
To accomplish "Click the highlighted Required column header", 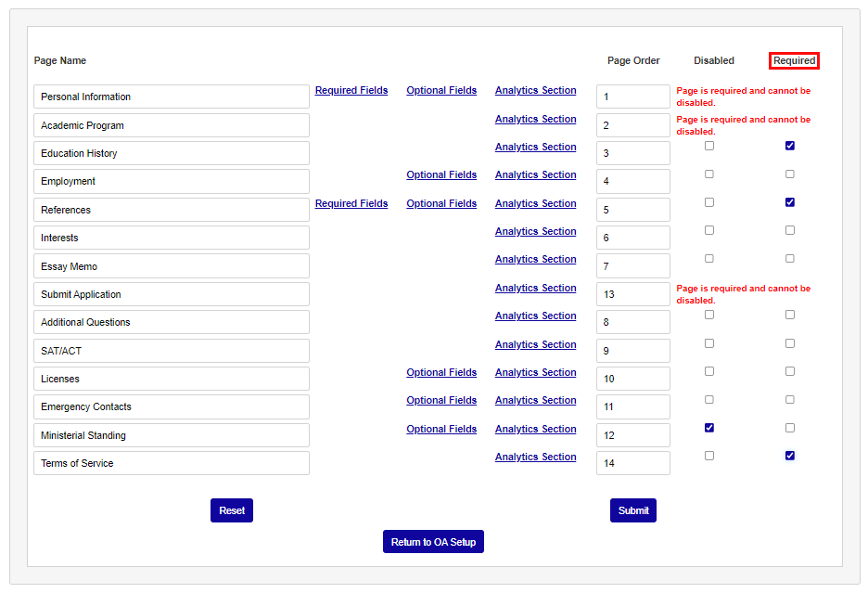I will tap(794, 60).
